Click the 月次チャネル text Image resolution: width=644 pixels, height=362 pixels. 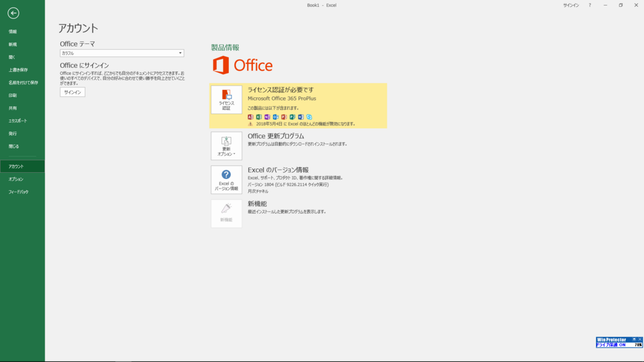(258, 191)
